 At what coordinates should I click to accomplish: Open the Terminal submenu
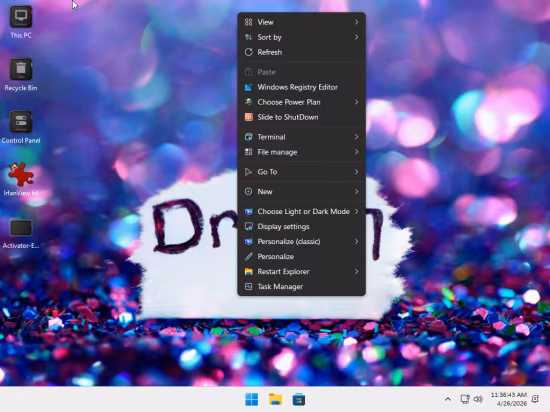coord(302,137)
